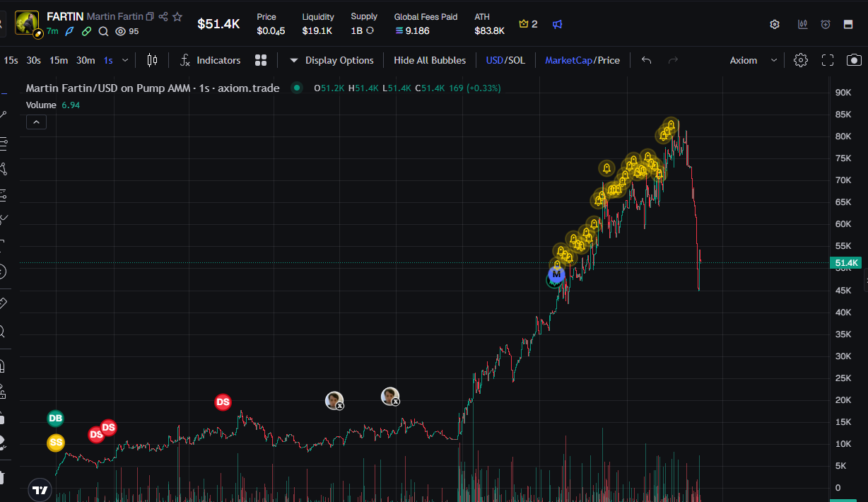This screenshot has width=868, height=502.
Task: Select the magnet snap tool in left sidebar
Action: pyautogui.click(x=4, y=366)
